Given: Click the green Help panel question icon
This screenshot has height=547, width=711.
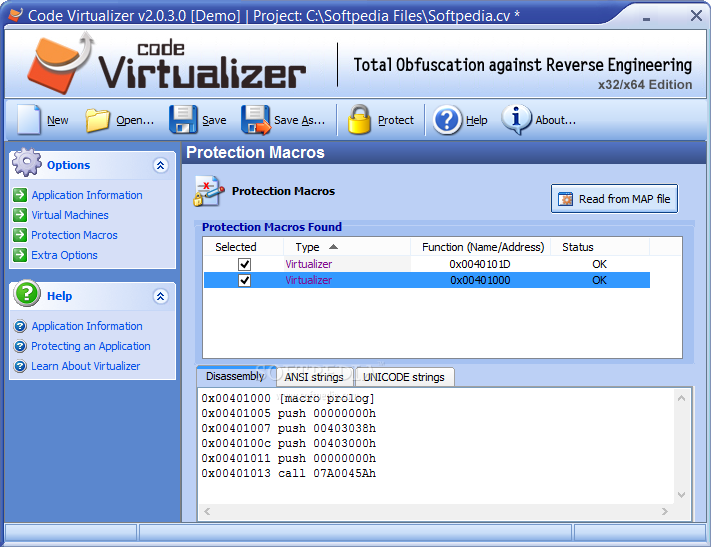Looking at the screenshot, I should pyautogui.click(x=27, y=293).
